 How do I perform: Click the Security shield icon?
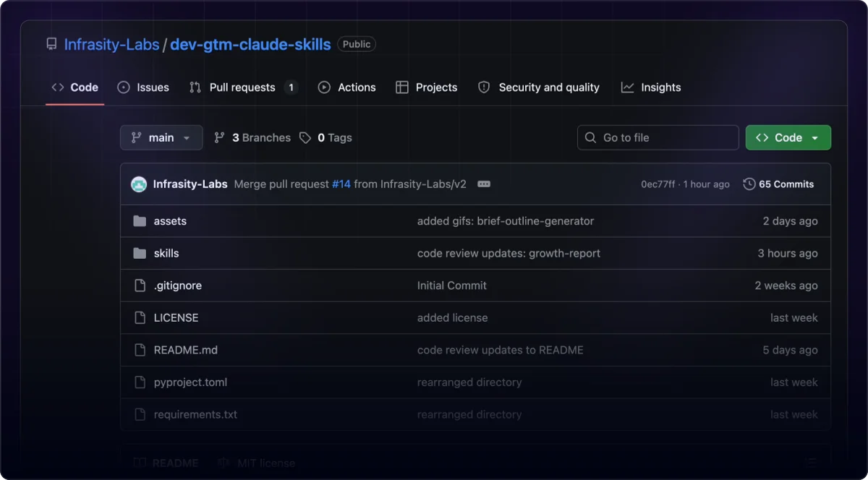tap(484, 87)
